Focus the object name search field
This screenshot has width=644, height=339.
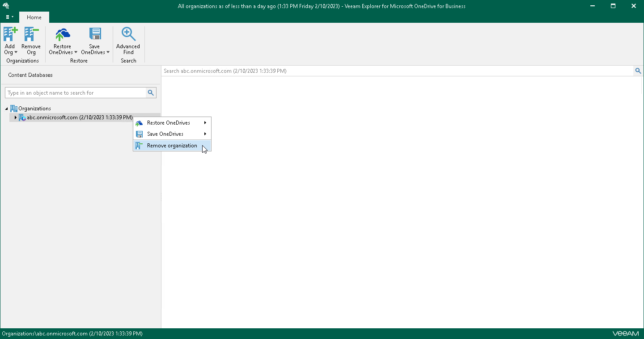click(x=76, y=93)
